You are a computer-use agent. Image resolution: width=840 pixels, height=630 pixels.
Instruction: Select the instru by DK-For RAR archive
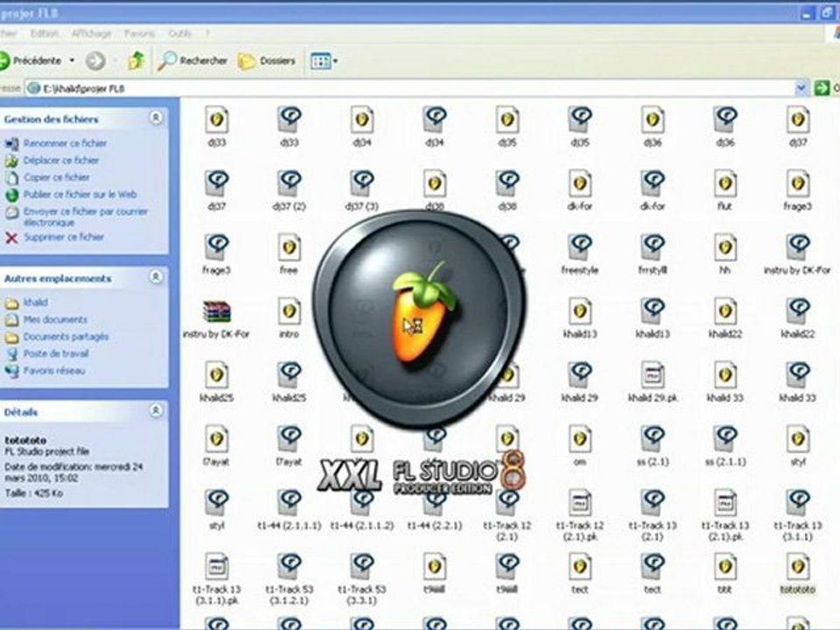click(216, 318)
